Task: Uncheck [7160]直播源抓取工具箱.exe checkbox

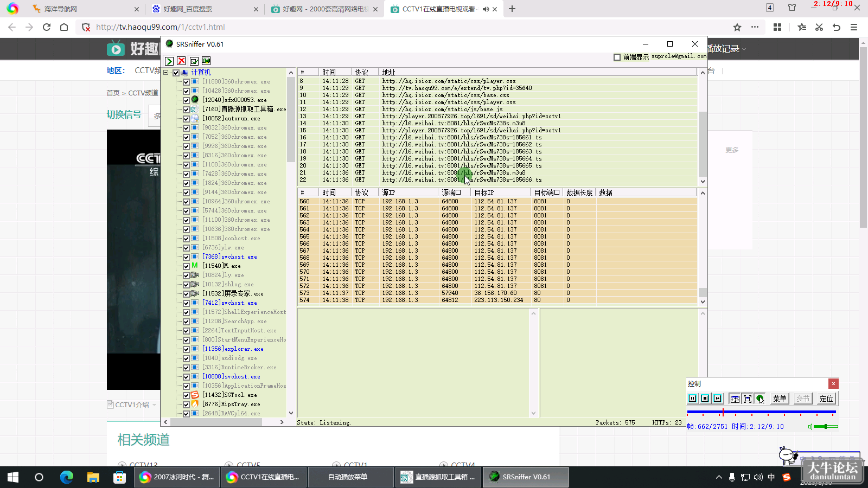Action: click(x=186, y=110)
